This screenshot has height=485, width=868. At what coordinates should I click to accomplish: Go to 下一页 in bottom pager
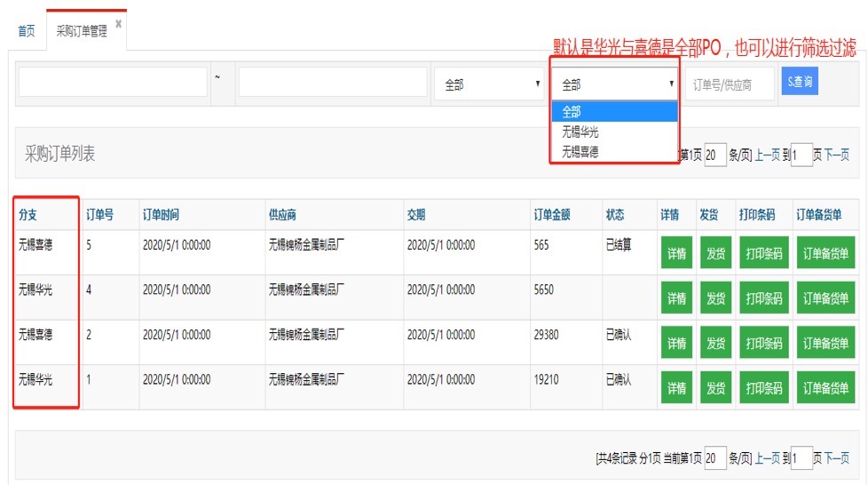(x=836, y=457)
